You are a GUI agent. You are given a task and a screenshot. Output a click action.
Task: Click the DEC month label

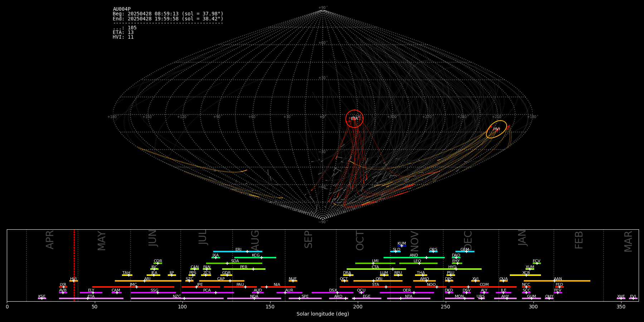(468, 240)
